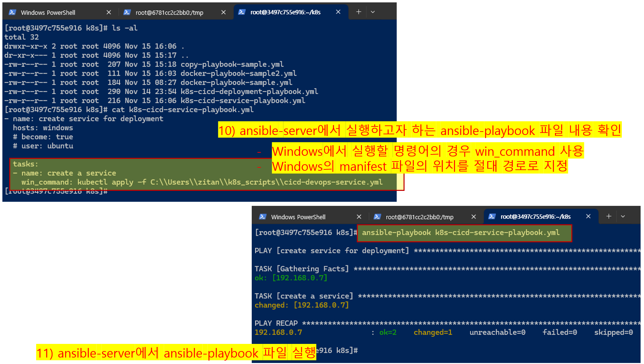
Task: Click 'ok: [192.168.0.7]' result line
Action: (x=291, y=278)
